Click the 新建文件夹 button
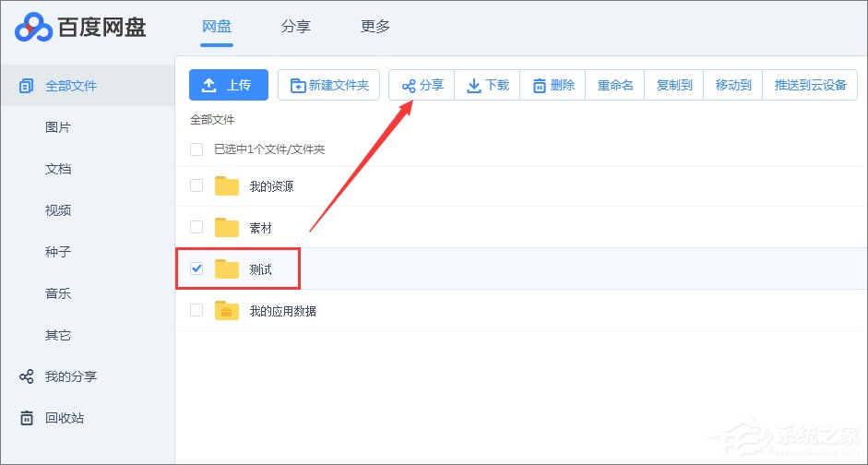 point(328,85)
